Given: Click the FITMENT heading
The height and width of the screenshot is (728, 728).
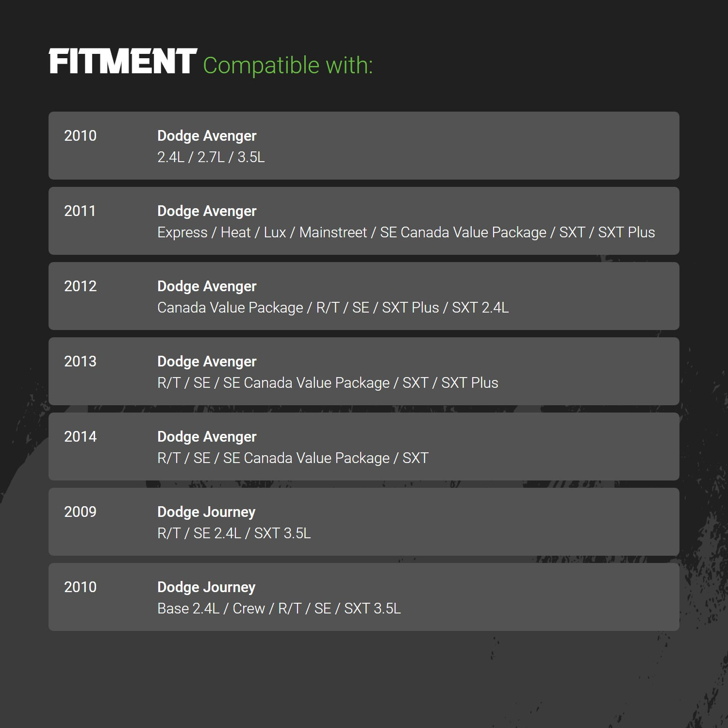Looking at the screenshot, I should 123,62.
